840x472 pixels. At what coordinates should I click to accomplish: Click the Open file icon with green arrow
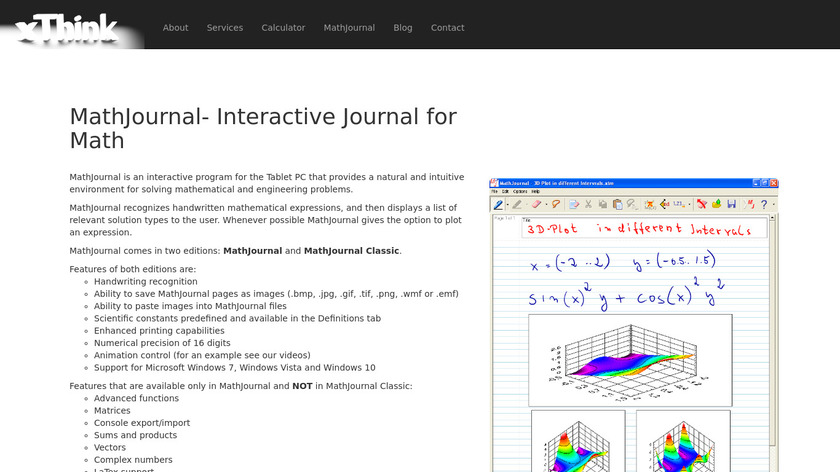coord(716,204)
